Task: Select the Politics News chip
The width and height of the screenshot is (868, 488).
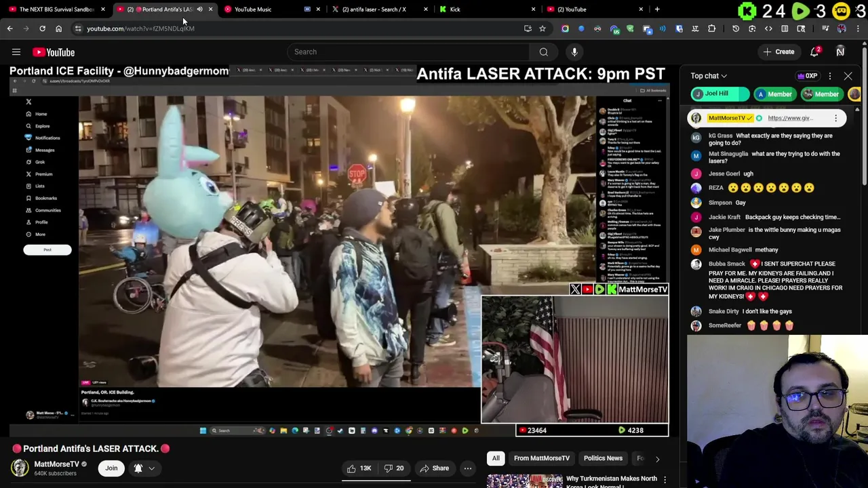Action: [603, 458]
